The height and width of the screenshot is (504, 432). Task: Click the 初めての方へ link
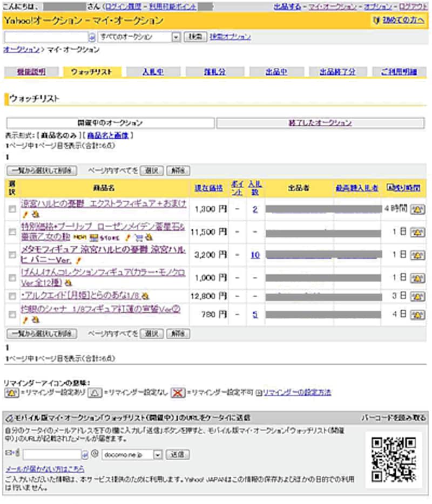[403, 21]
